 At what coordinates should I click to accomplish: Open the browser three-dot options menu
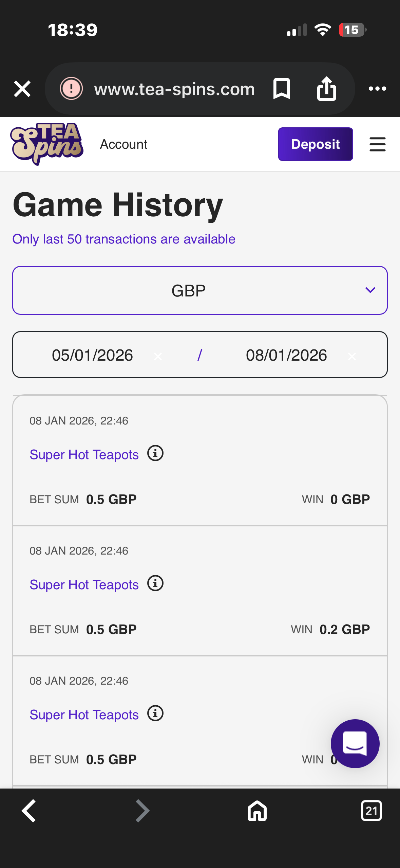[x=377, y=89]
